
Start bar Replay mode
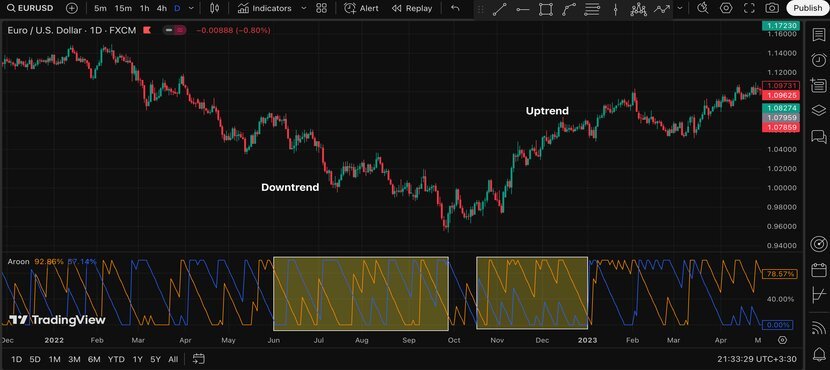pyautogui.click(x=412, y=8)
